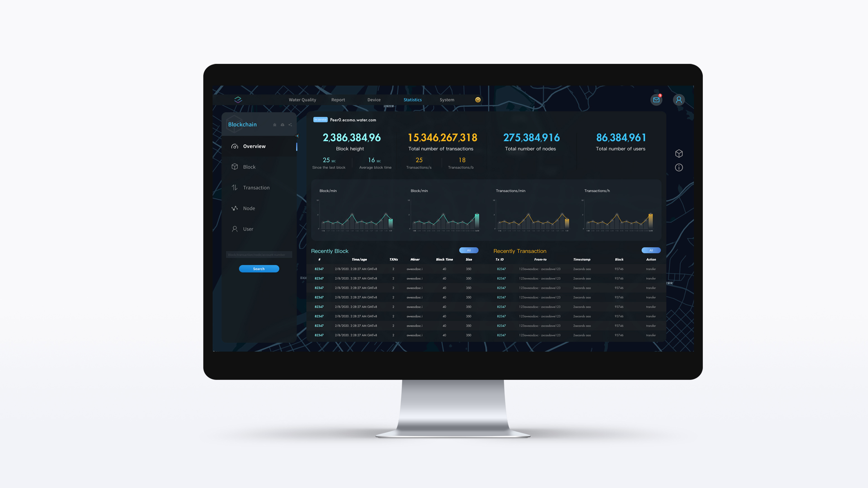Select the Block section icon

[x=235, y=166]
